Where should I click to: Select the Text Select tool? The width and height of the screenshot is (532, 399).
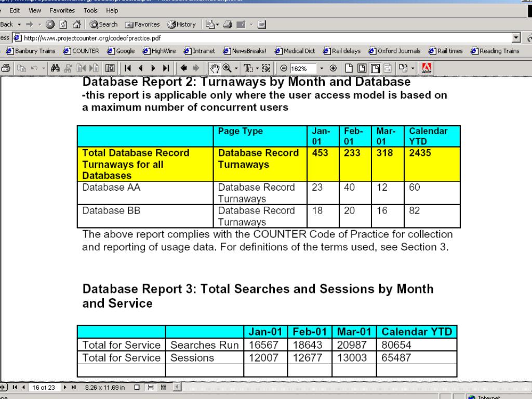[248, 68]
